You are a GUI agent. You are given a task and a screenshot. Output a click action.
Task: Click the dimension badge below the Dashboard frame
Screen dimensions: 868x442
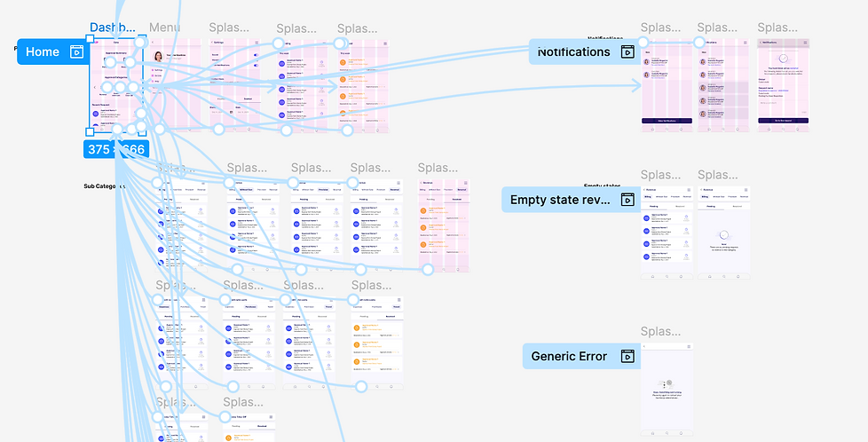pyautogui.click(x=116, y=149)
